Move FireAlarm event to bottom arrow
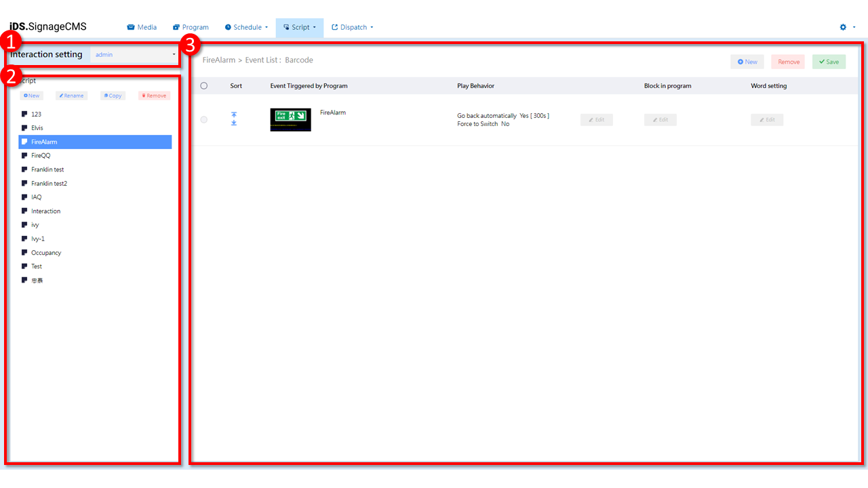Image resolution: width=868 pixels, height=488 pixels. 234,123
